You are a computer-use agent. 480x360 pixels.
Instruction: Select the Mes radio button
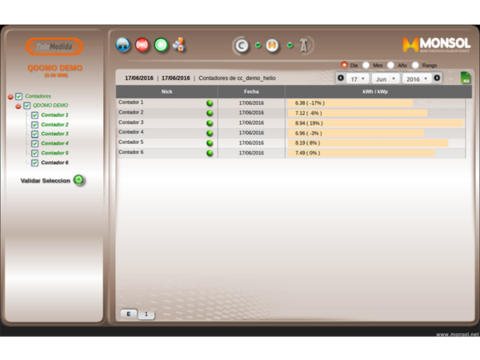366,65
